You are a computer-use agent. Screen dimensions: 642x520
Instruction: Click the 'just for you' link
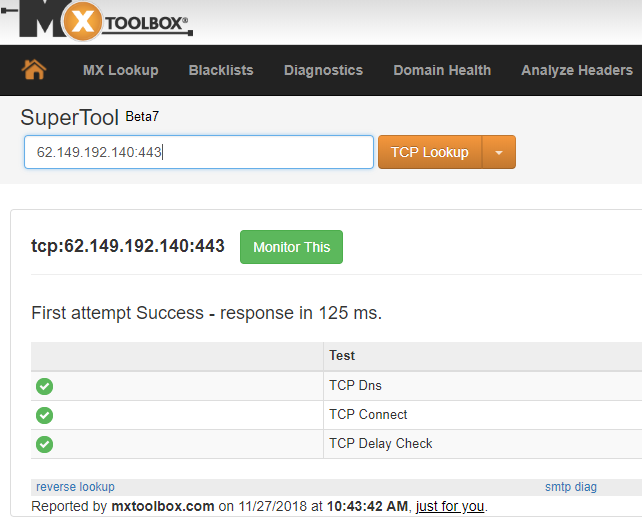450,506
